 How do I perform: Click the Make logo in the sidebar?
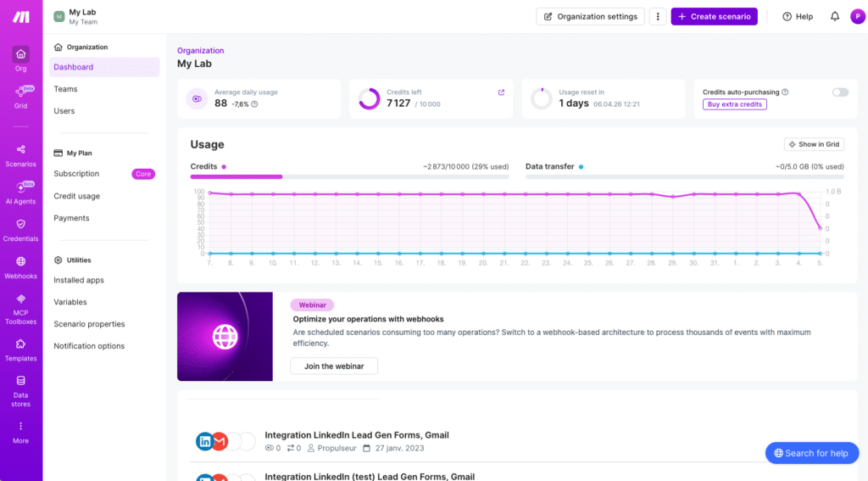pos(21,17)
